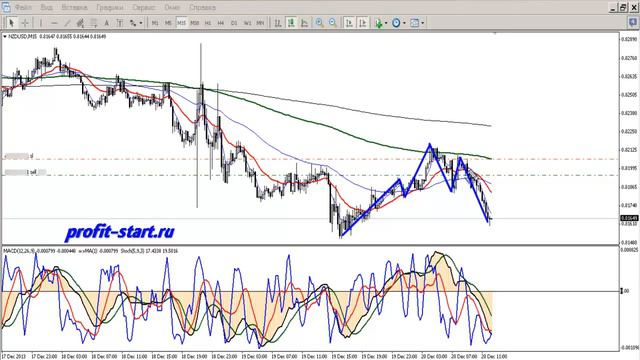The width and height of the screenshot is (640, 360).
Task: Click the 17 Dec 23:00 time label
Action: coord(44,356)
